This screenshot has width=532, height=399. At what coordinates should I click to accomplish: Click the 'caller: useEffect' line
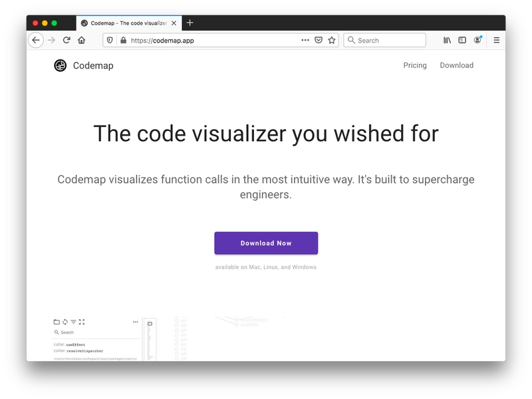(69, 344)
